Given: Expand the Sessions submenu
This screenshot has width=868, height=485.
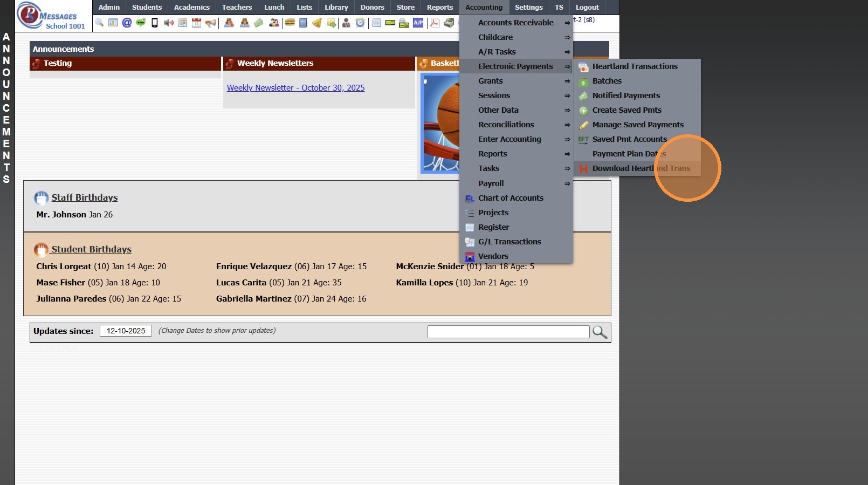Looking at the screenshot, I should 516,95.
